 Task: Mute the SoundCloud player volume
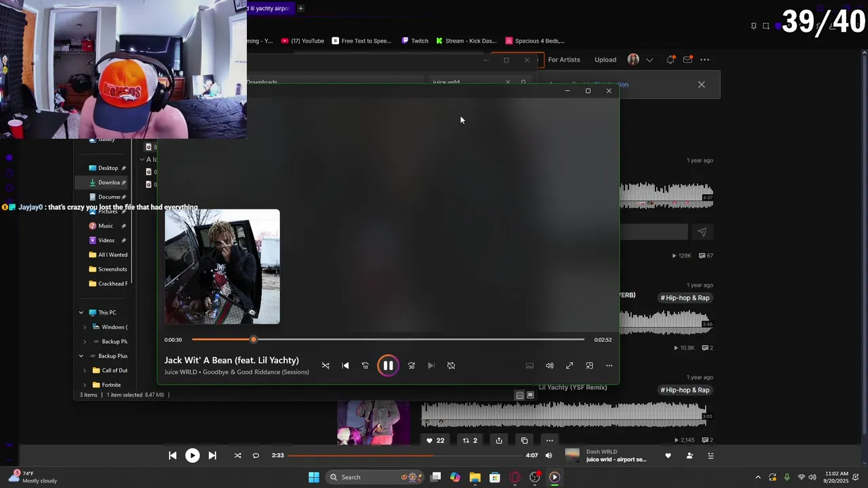click(549, 455)
